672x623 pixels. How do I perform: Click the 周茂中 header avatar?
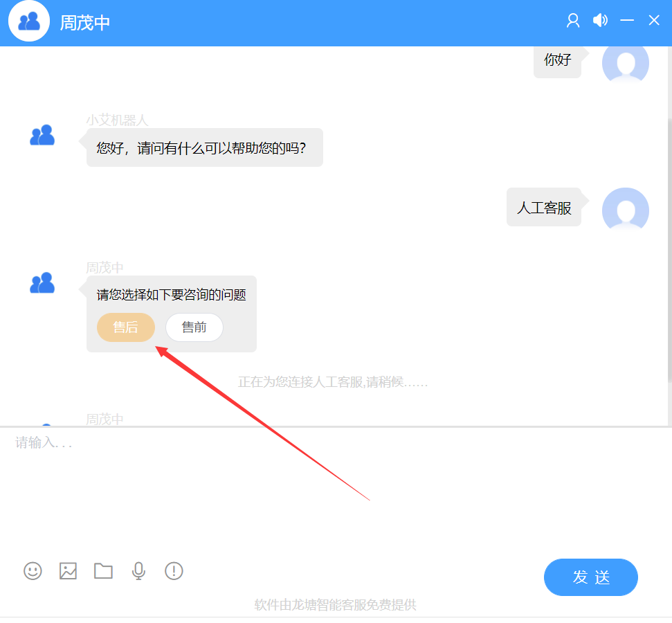29,21
